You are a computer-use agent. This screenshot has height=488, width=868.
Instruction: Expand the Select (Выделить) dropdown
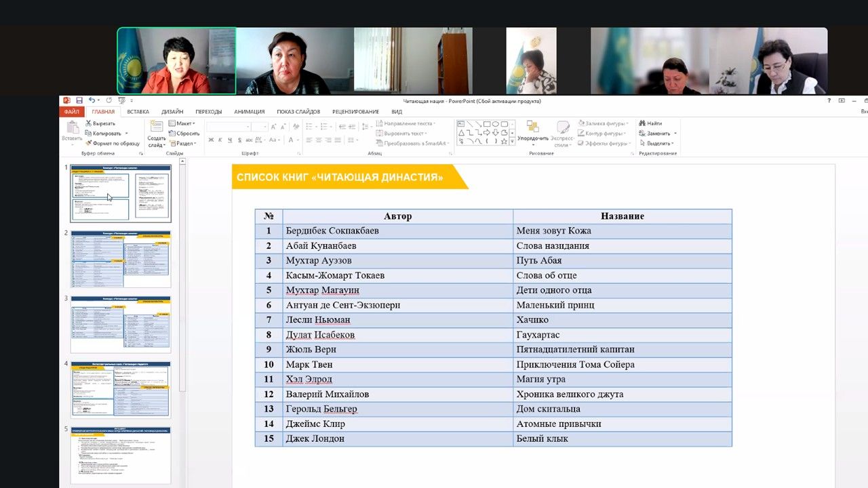pyautogui.click(x=658, y=143)
